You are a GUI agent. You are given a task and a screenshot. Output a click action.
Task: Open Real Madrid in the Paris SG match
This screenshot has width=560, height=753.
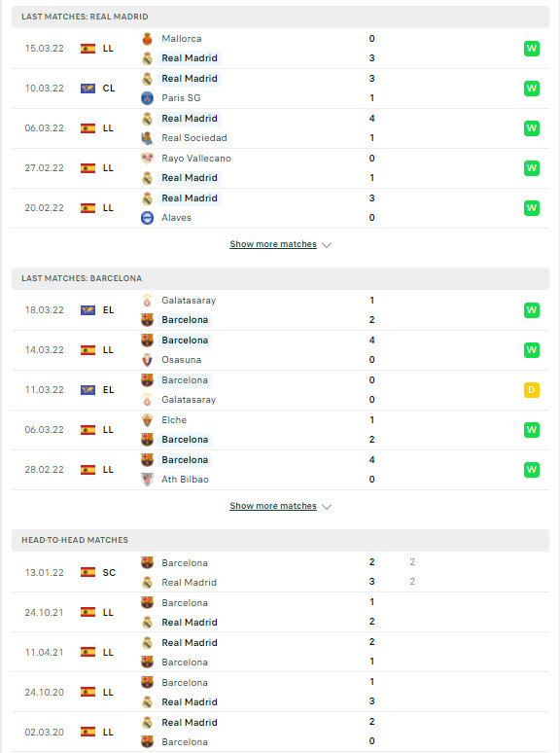point(190,78)
